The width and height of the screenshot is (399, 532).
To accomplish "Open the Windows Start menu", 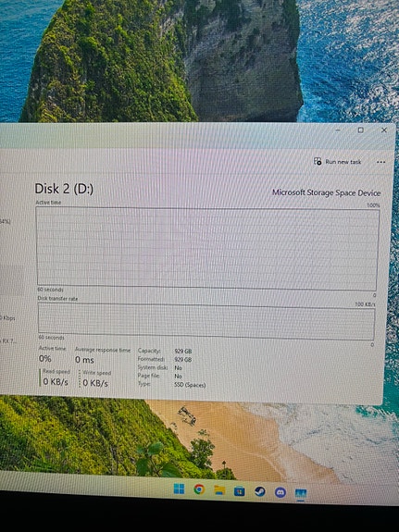I will tap(179, 489).
